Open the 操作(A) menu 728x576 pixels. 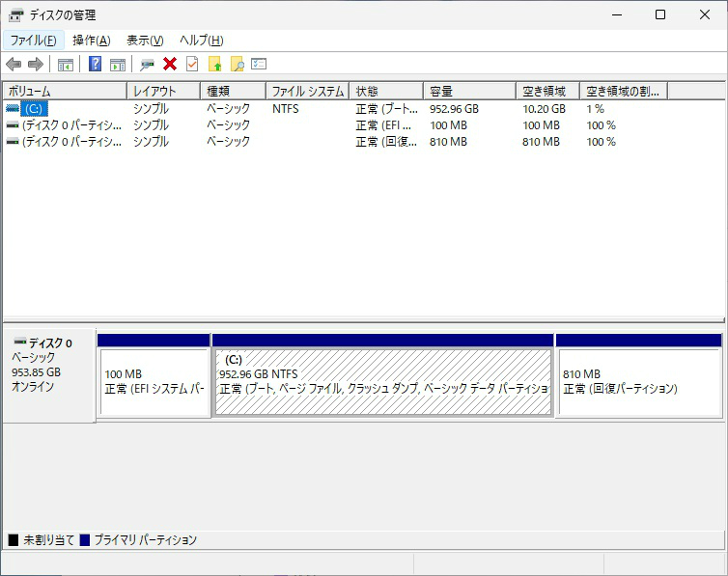pyautogui.click(x=92, y=41)
